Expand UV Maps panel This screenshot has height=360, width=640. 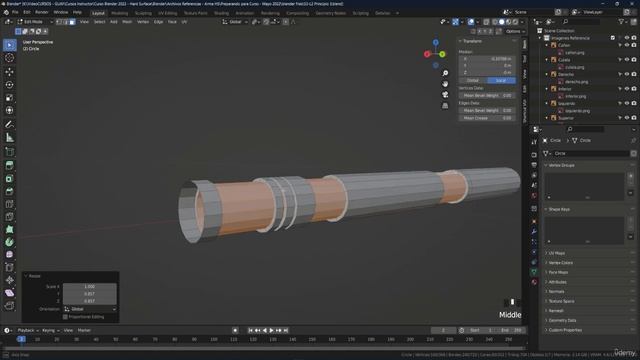click(546, 253)
